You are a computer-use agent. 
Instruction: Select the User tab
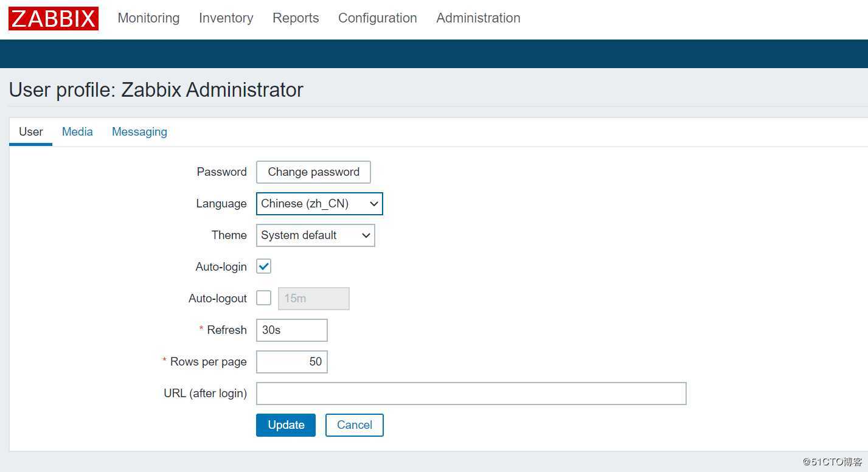(x=31, y=132)
